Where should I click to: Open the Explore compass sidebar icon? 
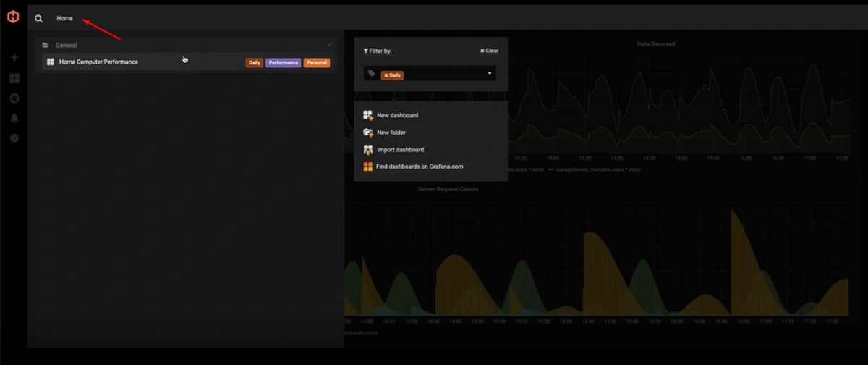click(14, 98)
